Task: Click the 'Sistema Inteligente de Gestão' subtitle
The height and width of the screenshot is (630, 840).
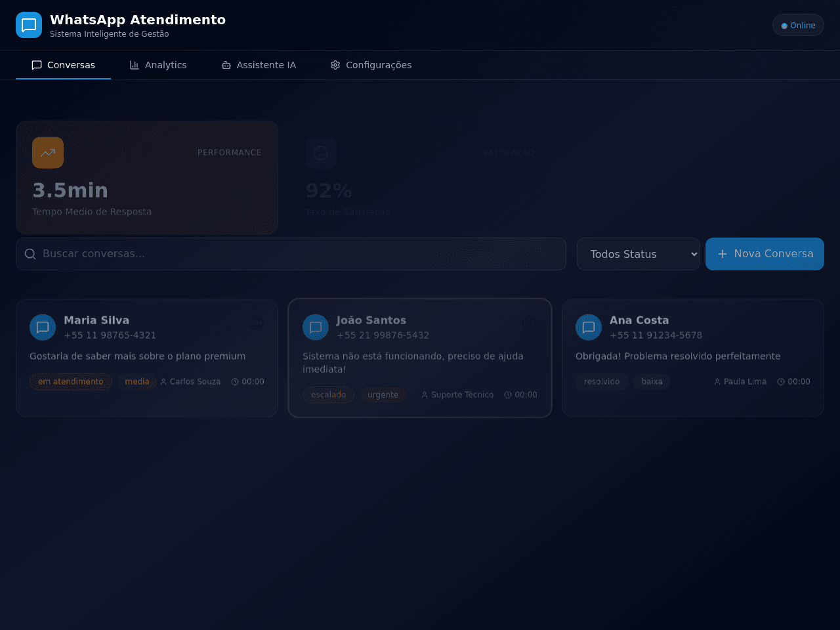Action: (x=110, y=34)
